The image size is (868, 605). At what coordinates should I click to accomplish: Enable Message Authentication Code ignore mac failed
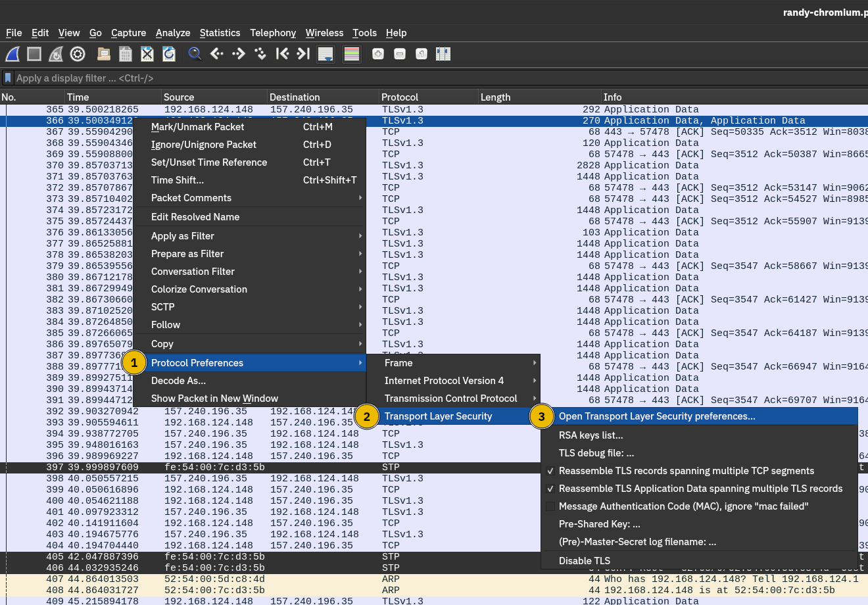683,506
